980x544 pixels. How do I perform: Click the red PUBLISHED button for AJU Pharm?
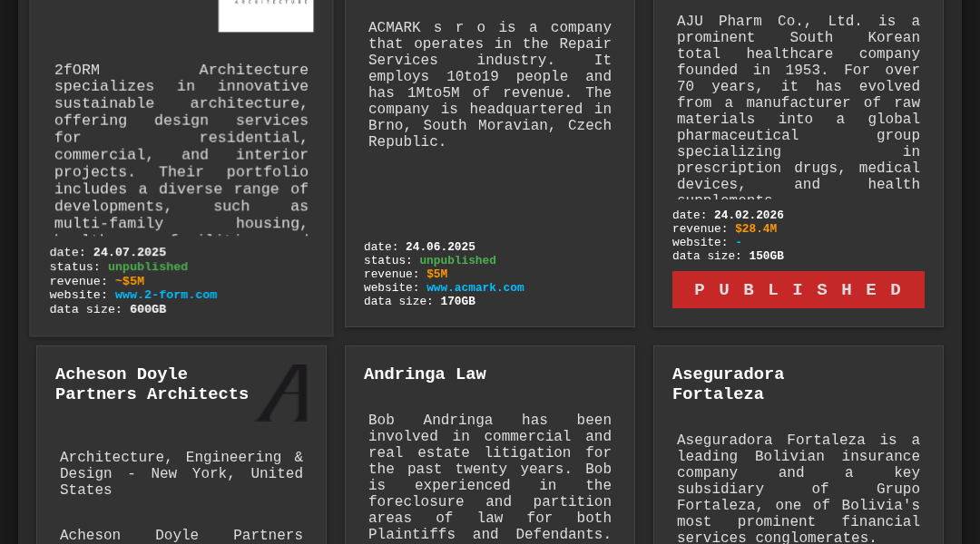pos(799,290)
